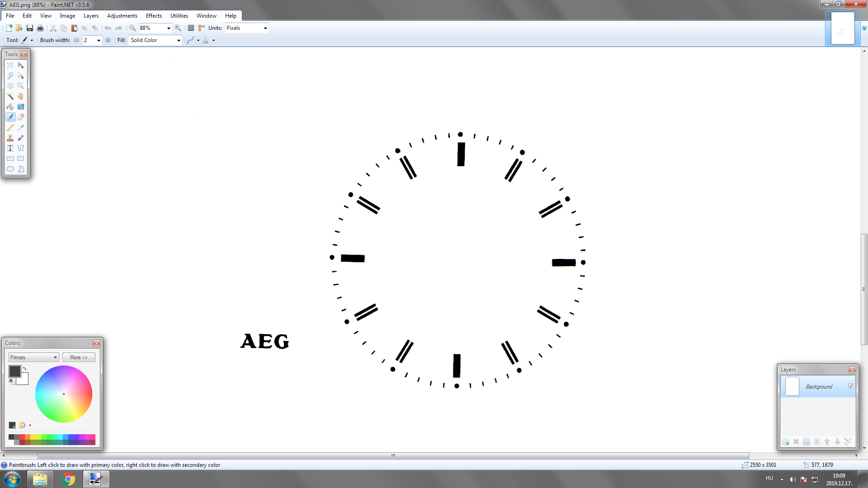Select the Zoom tool in Tools panel
This screenshot has width=868, height=488.
pos(21,86)
